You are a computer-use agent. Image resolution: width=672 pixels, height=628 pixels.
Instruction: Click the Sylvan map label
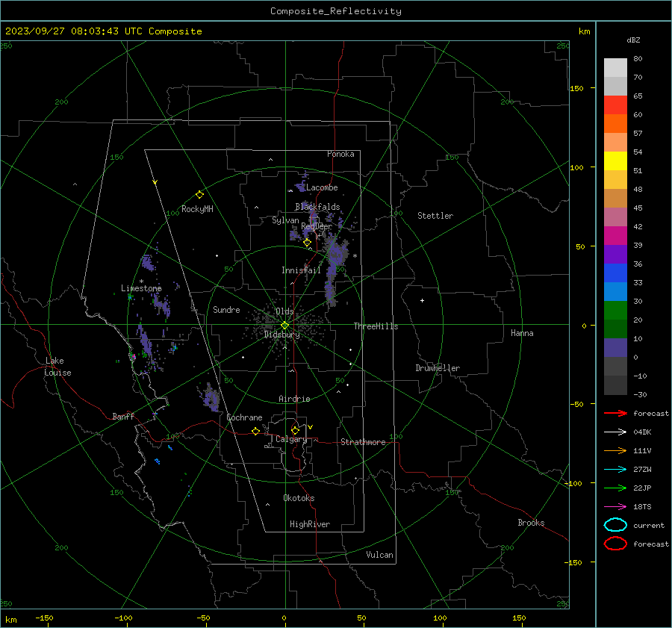[285, 220]
